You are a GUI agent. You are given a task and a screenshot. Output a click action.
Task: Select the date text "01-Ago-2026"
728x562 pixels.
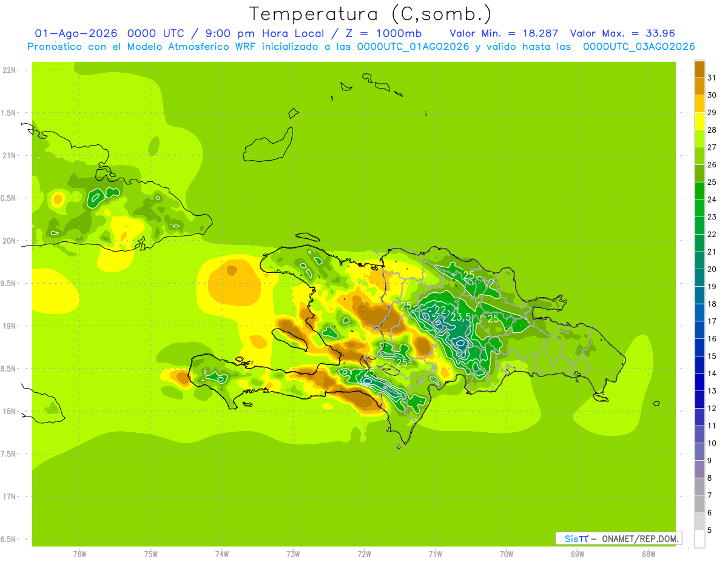click(x=76, y=33)
